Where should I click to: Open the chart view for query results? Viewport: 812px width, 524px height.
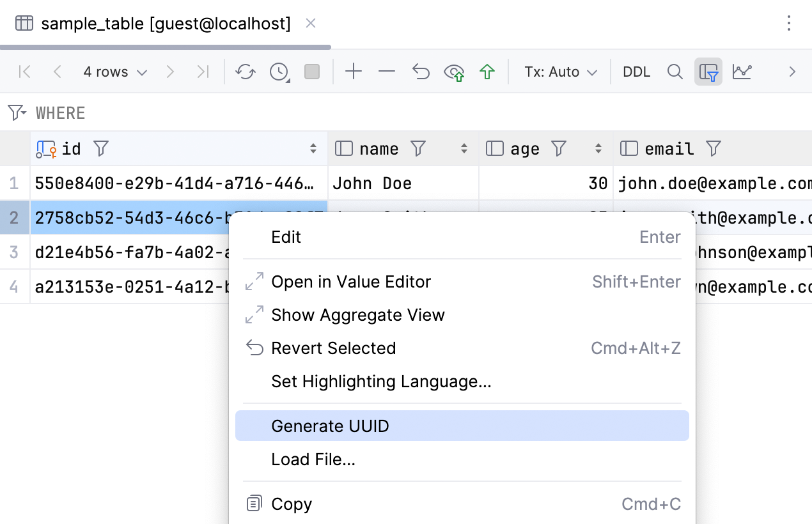(x=742, y=72)
